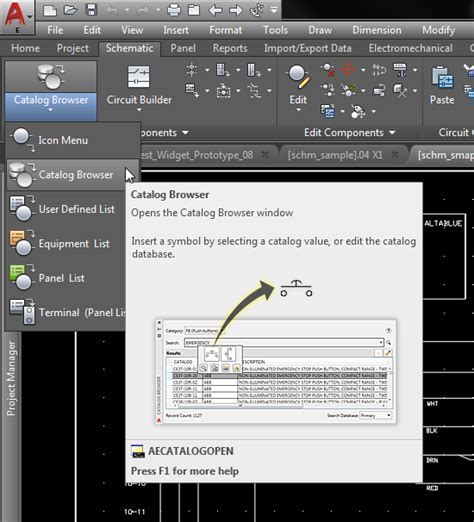Viewport: 474px width, 522px height.
Task: Go to next project drawing arrow
Action: tap(236, 10)
